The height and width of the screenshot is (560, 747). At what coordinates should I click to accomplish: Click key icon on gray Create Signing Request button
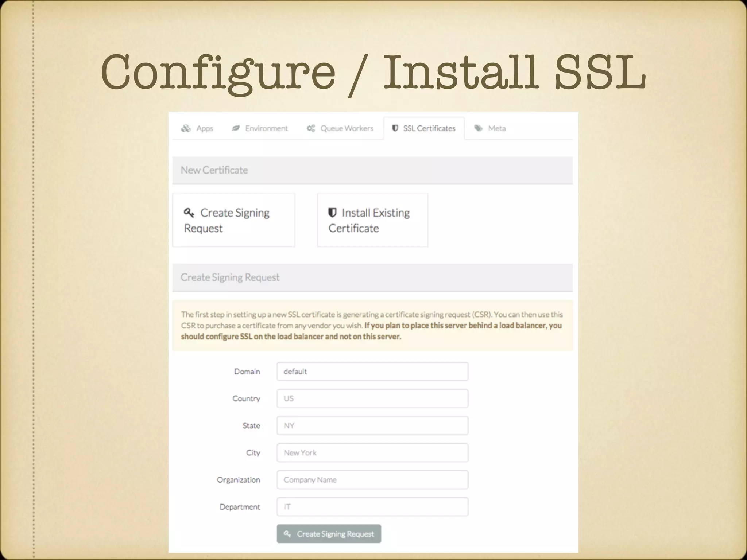(x=287, y=534)
